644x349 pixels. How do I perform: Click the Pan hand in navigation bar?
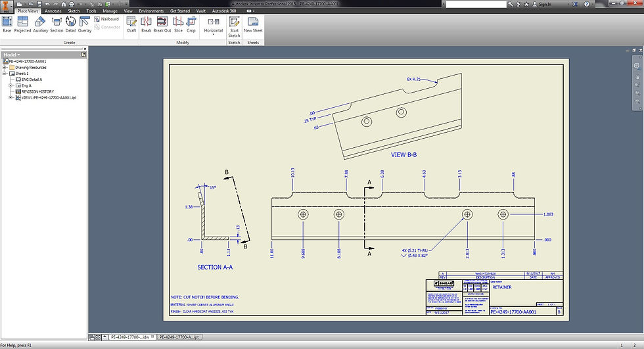(x=637, y=77)
